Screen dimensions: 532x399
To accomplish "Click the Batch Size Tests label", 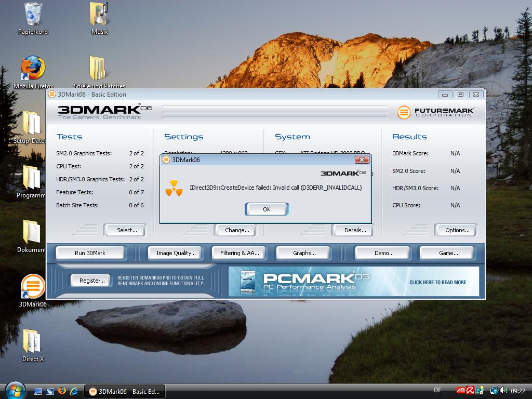I will [77, 205].
